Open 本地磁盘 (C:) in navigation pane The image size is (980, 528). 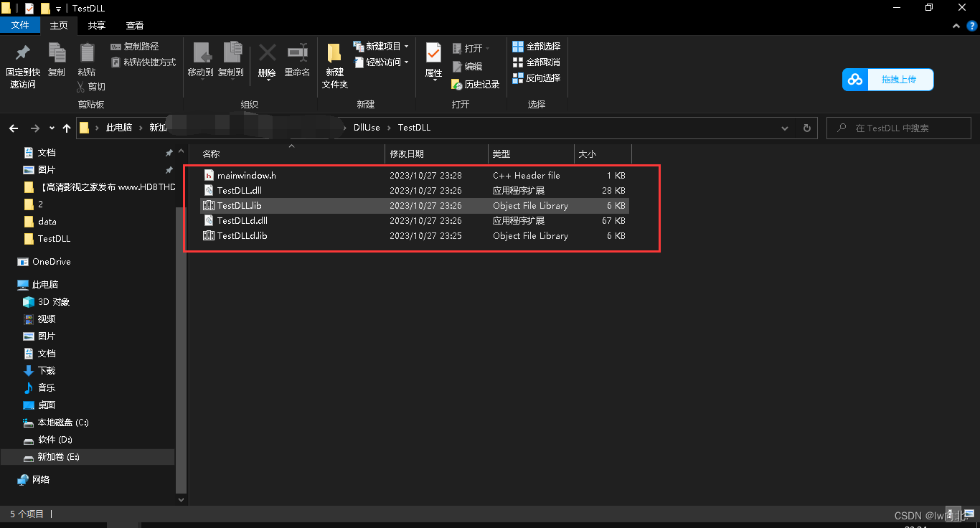pyautogui.click(x=62, y=423)
